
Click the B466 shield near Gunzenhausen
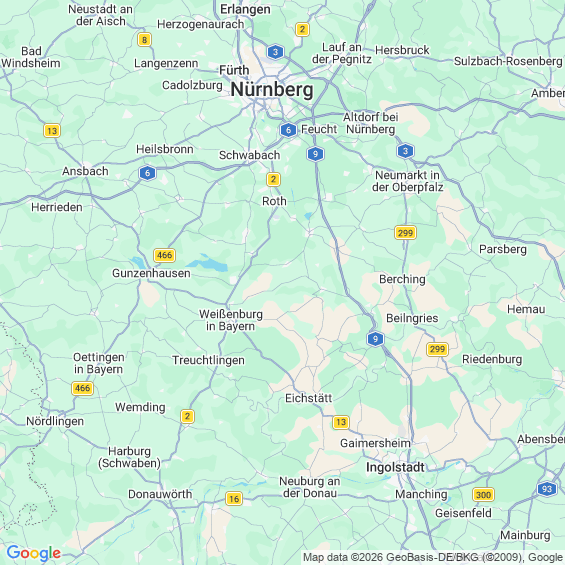coord(164,255)
